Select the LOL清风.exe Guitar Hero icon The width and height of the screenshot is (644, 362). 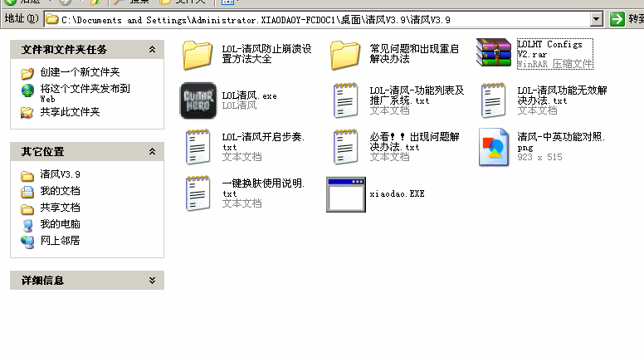[x=198, y=100]
